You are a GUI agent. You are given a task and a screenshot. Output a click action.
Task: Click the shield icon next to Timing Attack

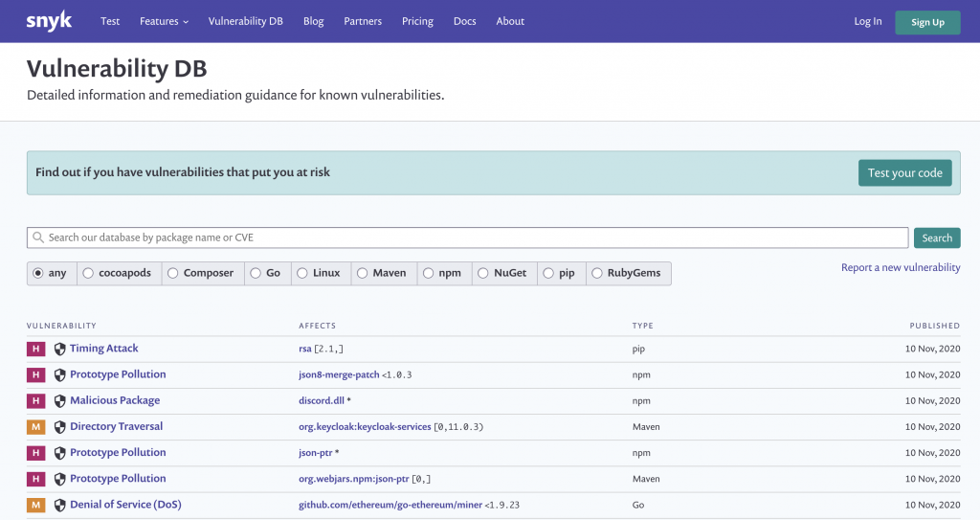tap(60, 350)
